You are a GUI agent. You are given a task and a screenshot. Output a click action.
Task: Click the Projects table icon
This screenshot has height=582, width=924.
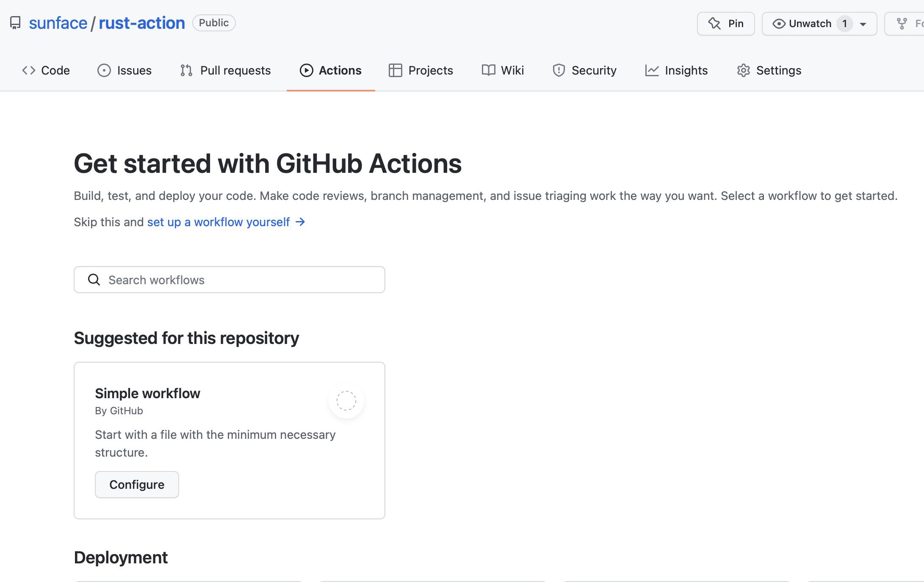pyautogui.click(x=395, y=70)
